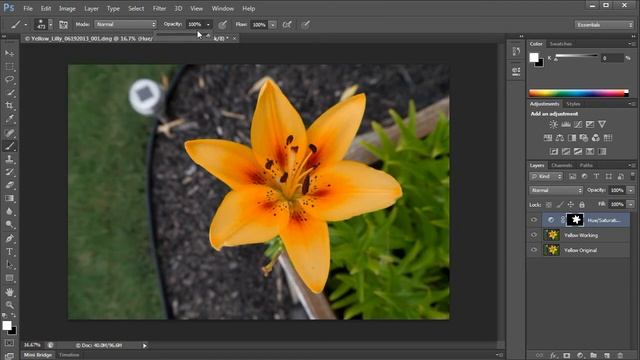The height and width of the screenshot is (360, 640).
Task: Select the Eraser tool
Action: coord(9,185)
